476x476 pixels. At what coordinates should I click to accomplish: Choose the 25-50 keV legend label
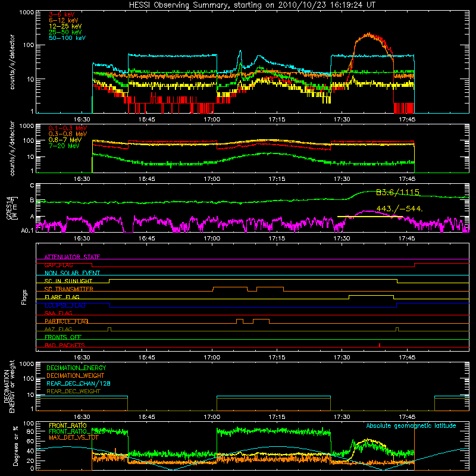coord(65,32)
